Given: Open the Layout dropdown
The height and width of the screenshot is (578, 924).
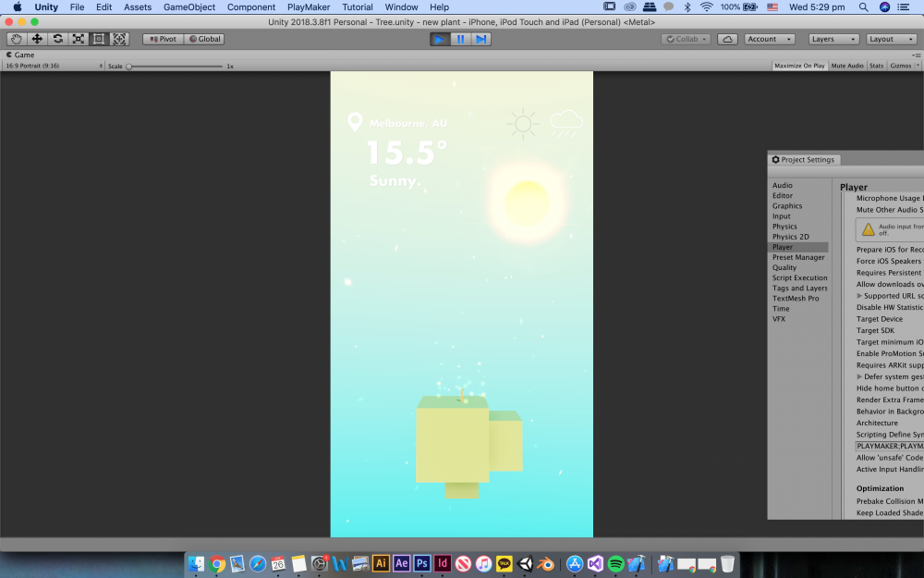Looking at the screenshot, I should 891,39.
